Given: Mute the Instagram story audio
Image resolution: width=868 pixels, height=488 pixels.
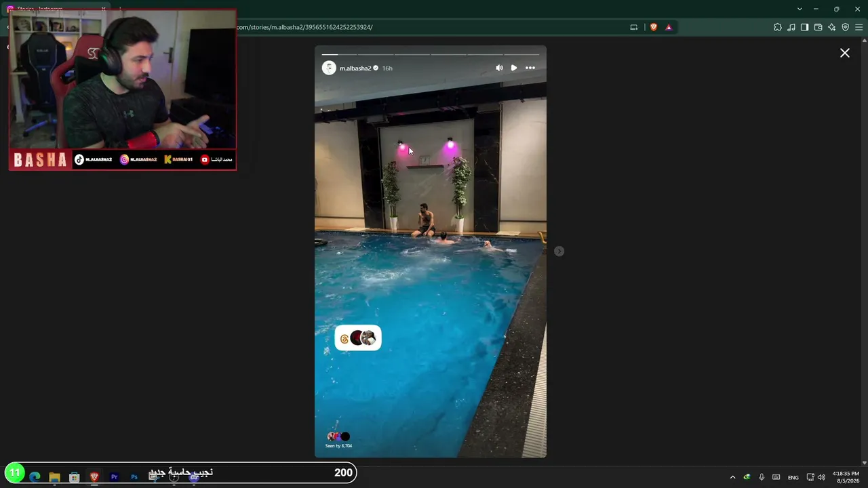Looking at the screenshot, I should coord(499,68).
